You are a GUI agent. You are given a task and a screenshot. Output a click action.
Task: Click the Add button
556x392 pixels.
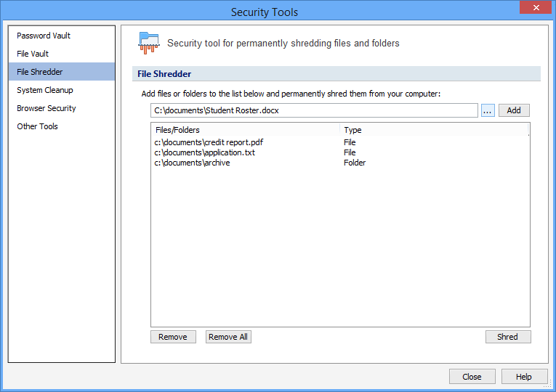pyautogui.click(x=514, y=110)
